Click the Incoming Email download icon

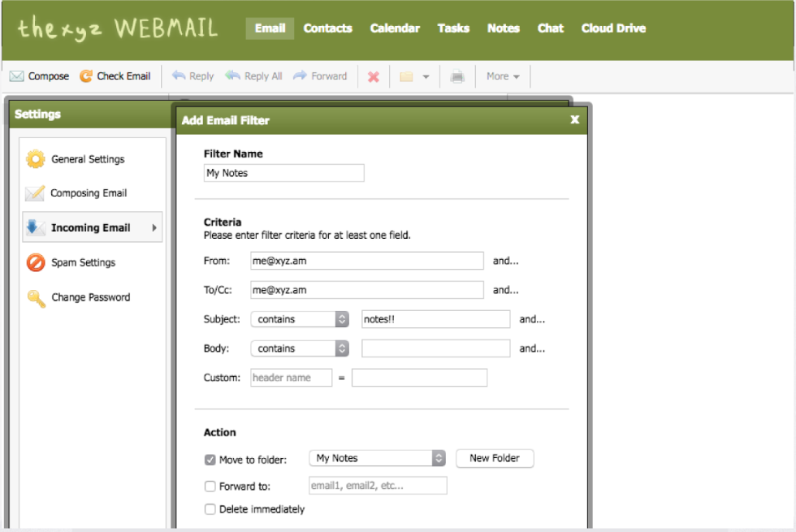click(x=34, y=227)
